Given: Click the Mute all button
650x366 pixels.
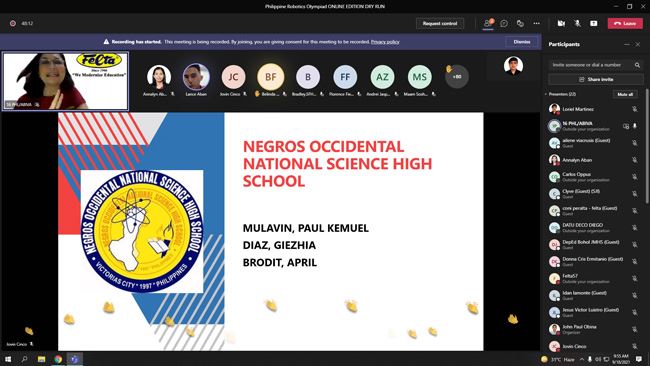Looking at the screenshot, I should coord(625,95).
